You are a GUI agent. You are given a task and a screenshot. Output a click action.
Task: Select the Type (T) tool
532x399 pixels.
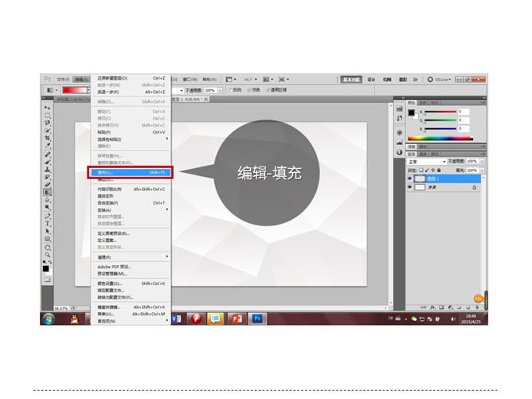pos(48,223)
